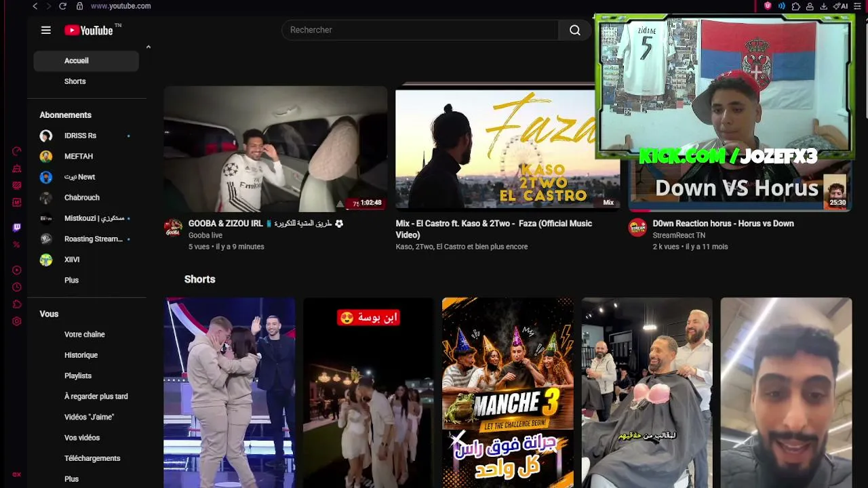
Task: Open the browser profile account icon
Action: (810, 6)
